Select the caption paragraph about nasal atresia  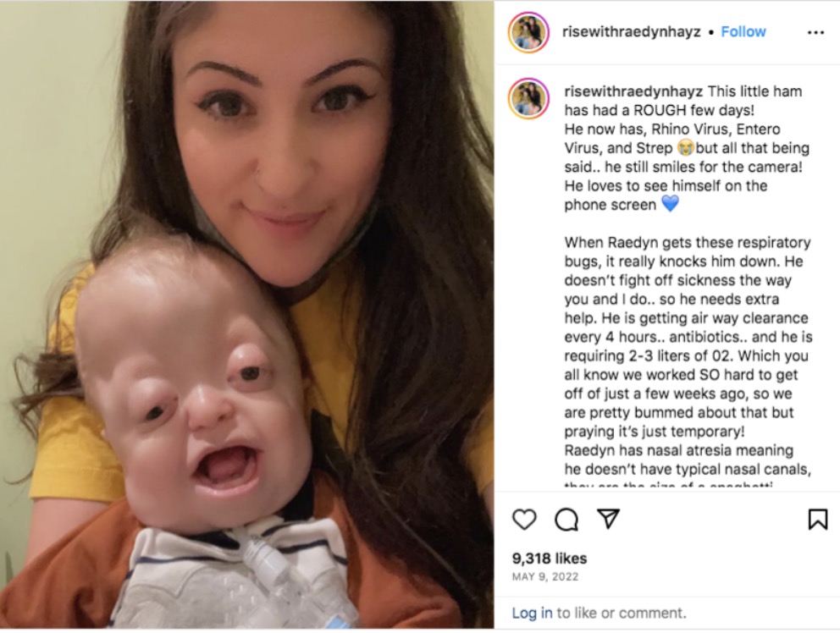point(688,460)
